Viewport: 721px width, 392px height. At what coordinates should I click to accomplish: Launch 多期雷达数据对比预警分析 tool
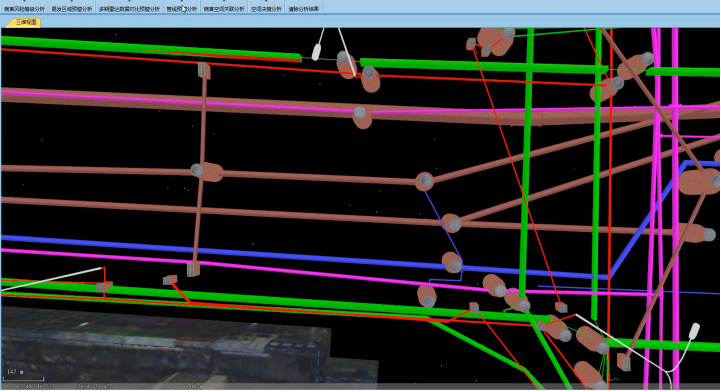tap(129, 9)
